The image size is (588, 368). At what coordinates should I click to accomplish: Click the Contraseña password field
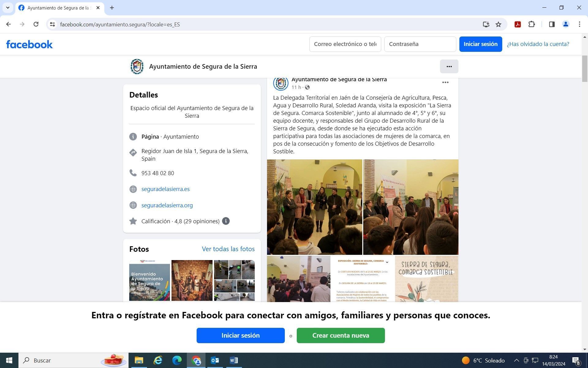pos(420,44)
